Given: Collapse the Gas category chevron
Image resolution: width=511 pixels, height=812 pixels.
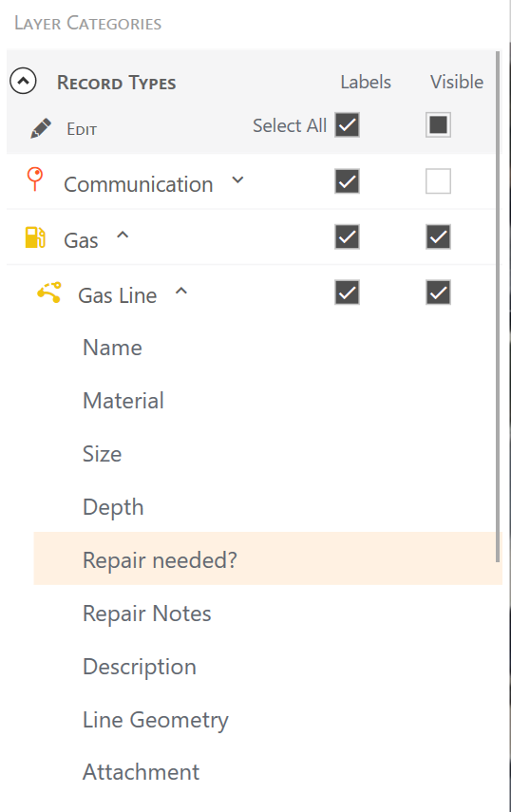Looking at the screenshot, I should [x=123, y=236].
